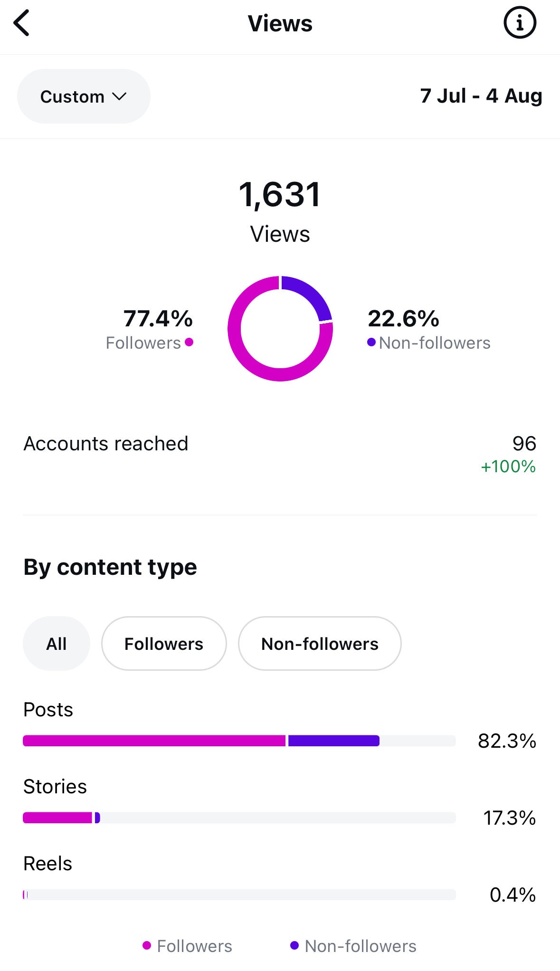Tap the +100% accounts reached change
Screen dimensions: 560x971
point(508,466)
